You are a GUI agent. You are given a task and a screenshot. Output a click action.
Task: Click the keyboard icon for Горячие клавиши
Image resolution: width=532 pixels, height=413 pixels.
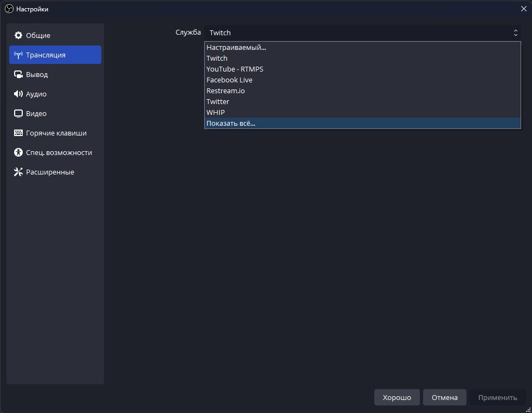(x=18, y=133)
